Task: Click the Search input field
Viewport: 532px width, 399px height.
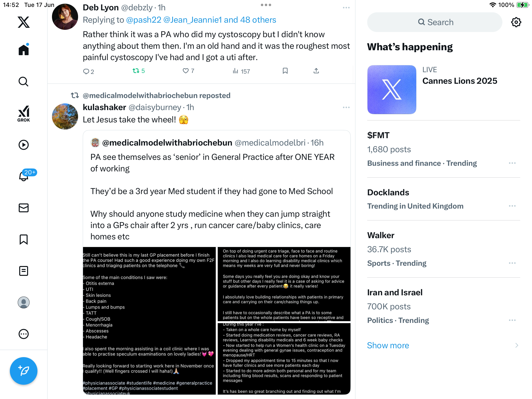Action: (434, 22)
